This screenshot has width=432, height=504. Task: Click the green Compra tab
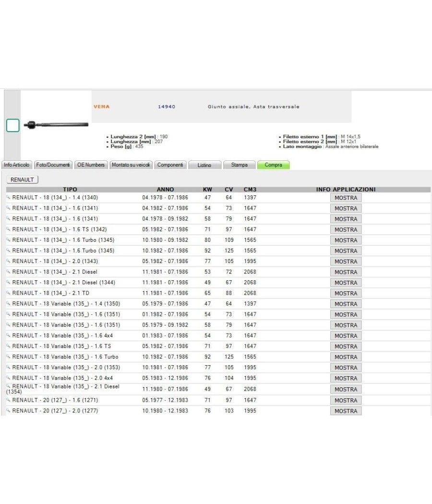tap(273, 165)
